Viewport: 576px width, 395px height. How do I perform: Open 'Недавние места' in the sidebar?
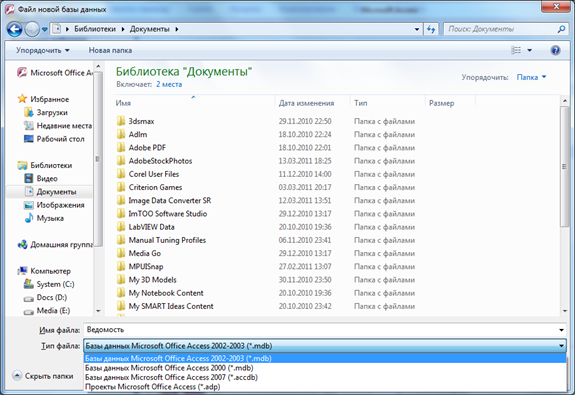[58, 126]
